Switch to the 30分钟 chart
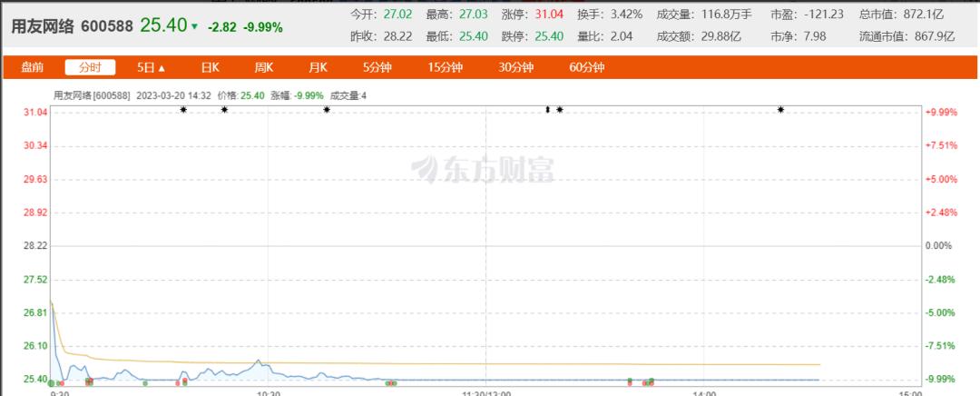 click(515, 67)
